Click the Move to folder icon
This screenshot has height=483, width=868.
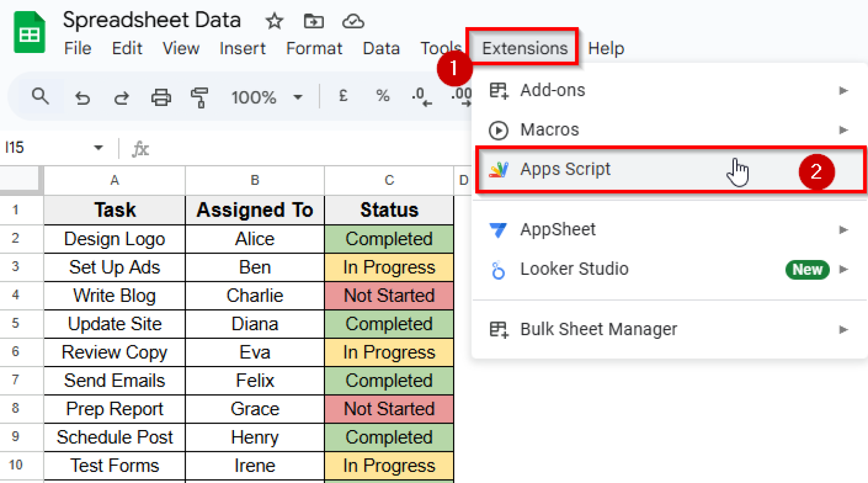(313, 21)
